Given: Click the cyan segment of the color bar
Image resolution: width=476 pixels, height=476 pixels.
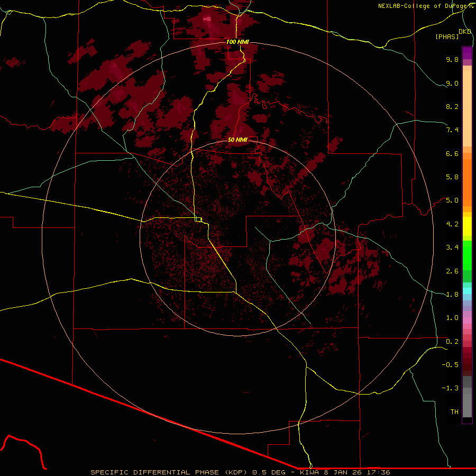Looking at the screenshot, I should [467, 291].
